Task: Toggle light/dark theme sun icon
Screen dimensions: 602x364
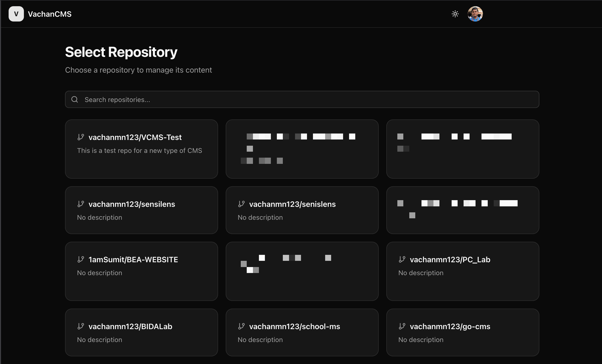Action: point(455,14)
